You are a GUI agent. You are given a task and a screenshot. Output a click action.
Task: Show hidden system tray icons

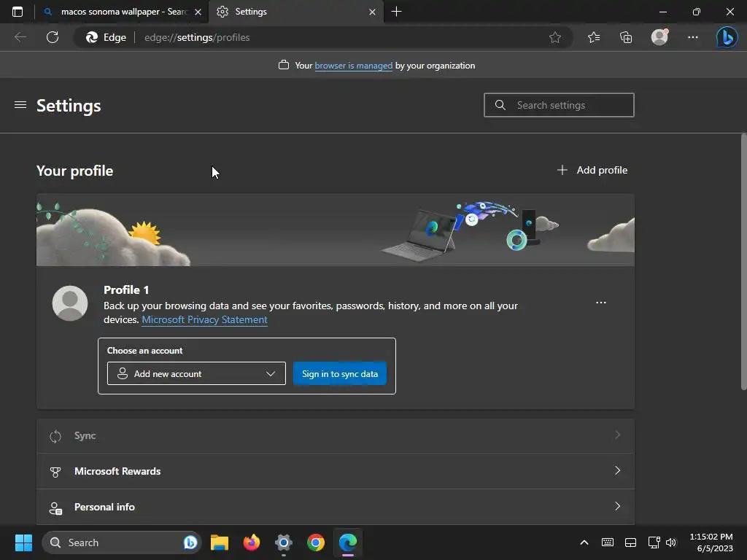tap(584, 542)
